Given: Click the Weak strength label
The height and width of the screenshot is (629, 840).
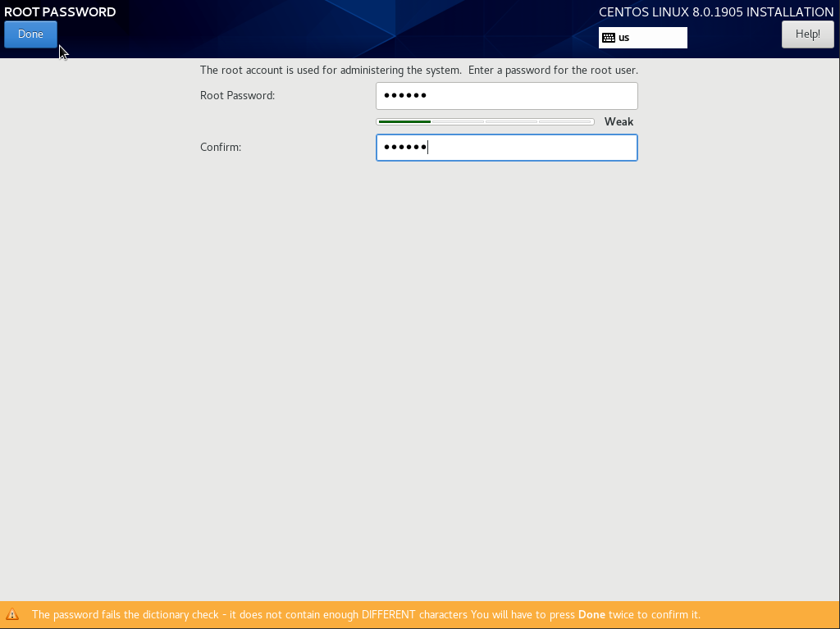Looking at the screenshot, I should point(619,121).
